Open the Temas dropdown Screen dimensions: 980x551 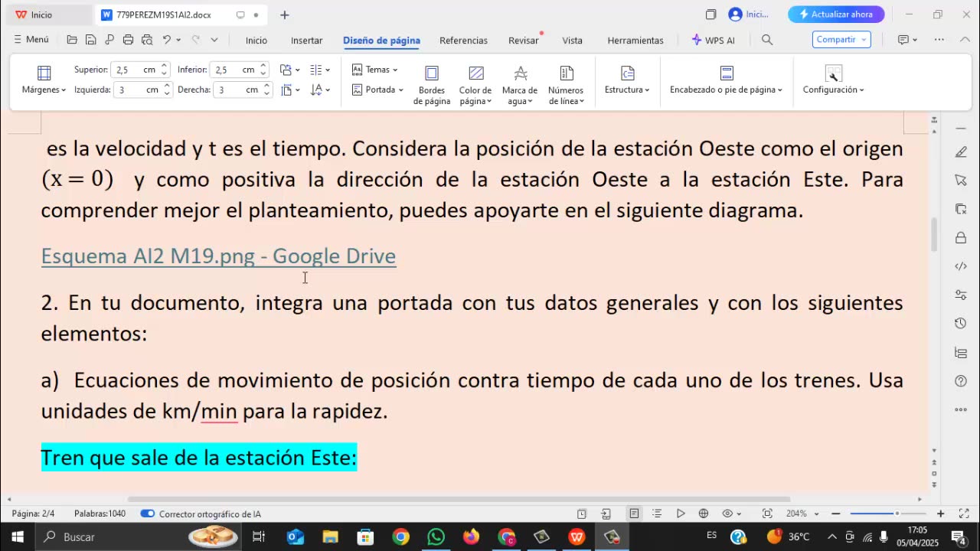375,70
